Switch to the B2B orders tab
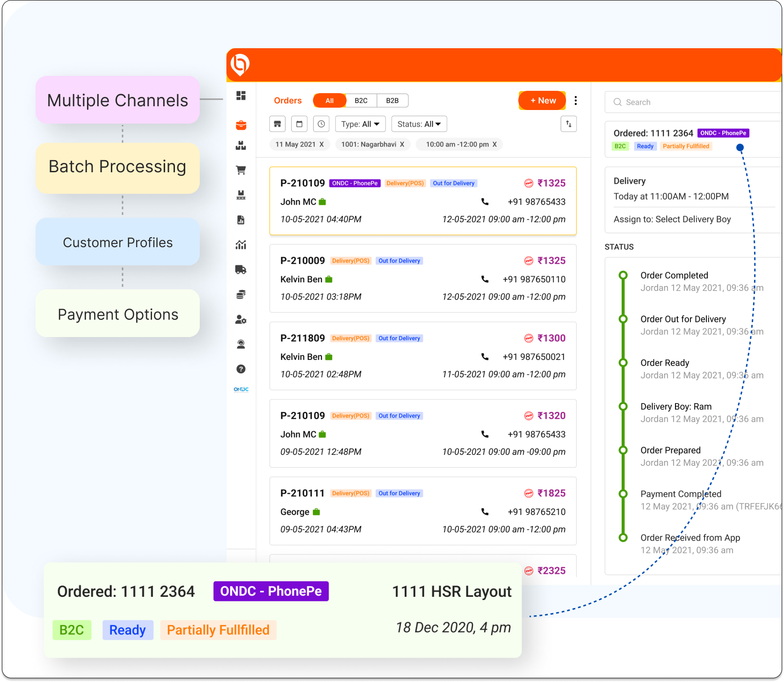The width and height of the screenshot is (784, 682). tap(392, 100)
